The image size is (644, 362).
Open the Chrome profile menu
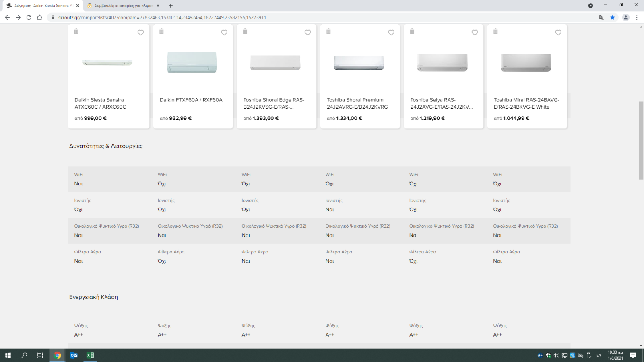626,17
